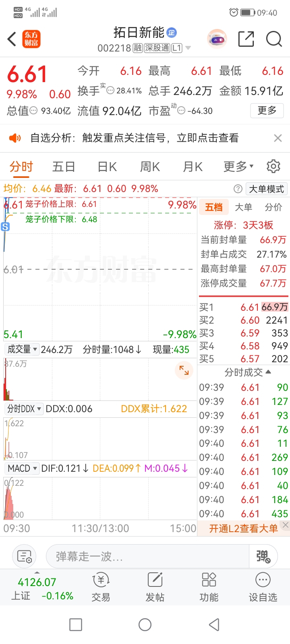Viewport: 290px width, 644px height.
Task: Tap the question mark help icon
Action: 238,189
